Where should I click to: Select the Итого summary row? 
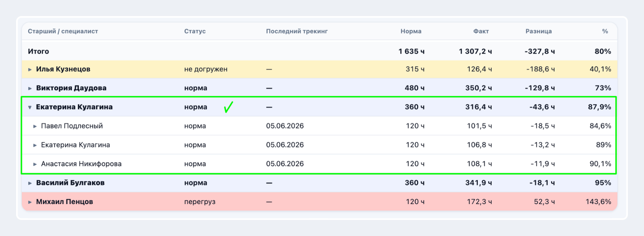tap(319, 51)
